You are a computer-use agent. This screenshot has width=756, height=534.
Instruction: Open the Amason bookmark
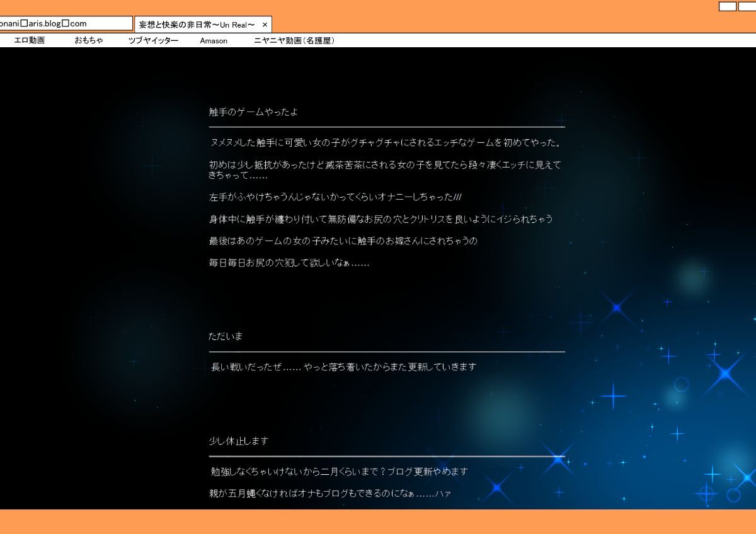point(214,41)
